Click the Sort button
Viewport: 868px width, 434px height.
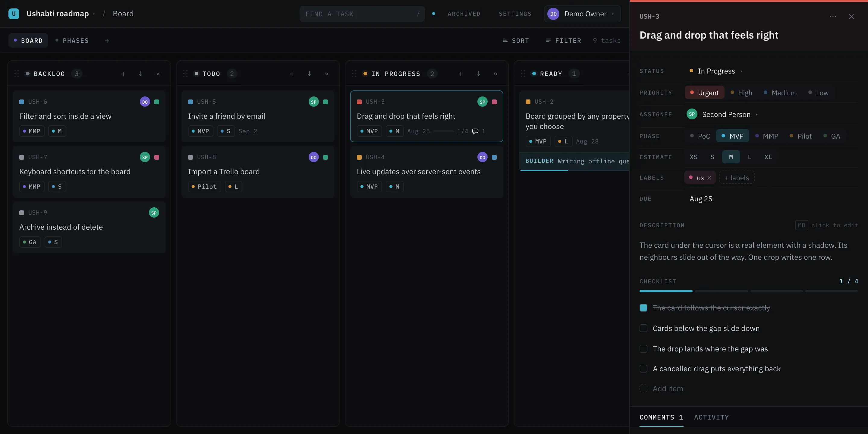[516, 41]
